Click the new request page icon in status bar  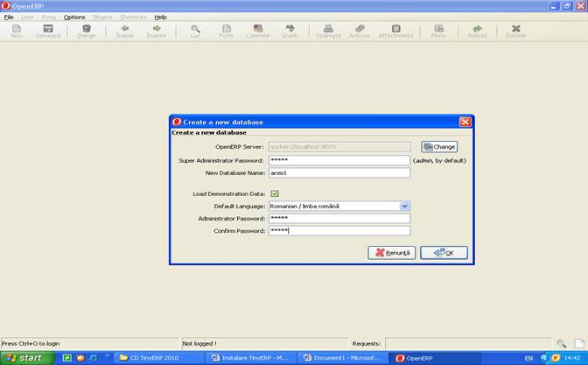[x=579, y=343]
